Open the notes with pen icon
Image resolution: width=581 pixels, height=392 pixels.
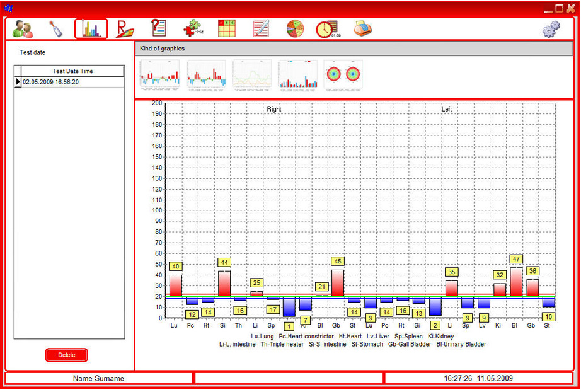pyautogui.click(x=260, y=29)
